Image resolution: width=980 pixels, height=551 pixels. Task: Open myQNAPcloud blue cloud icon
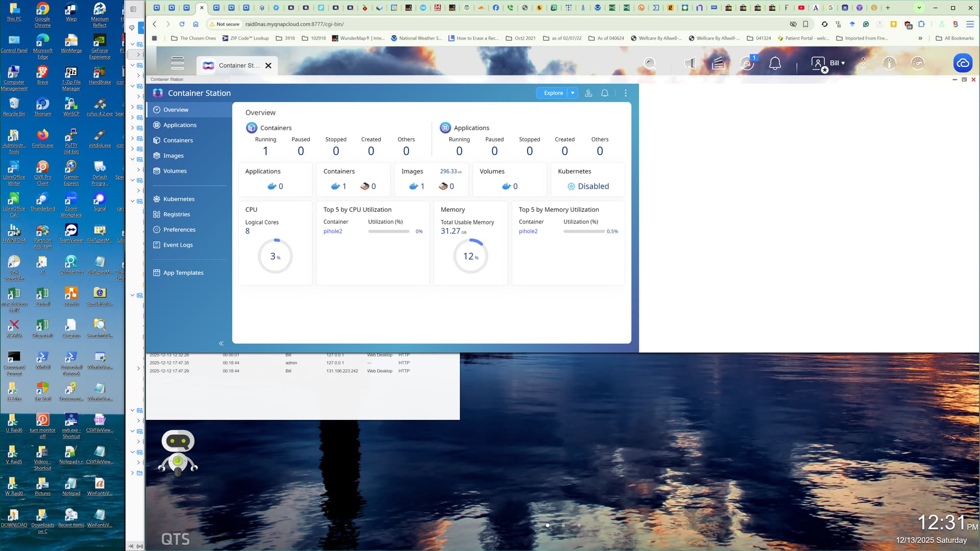pos(963,63)
